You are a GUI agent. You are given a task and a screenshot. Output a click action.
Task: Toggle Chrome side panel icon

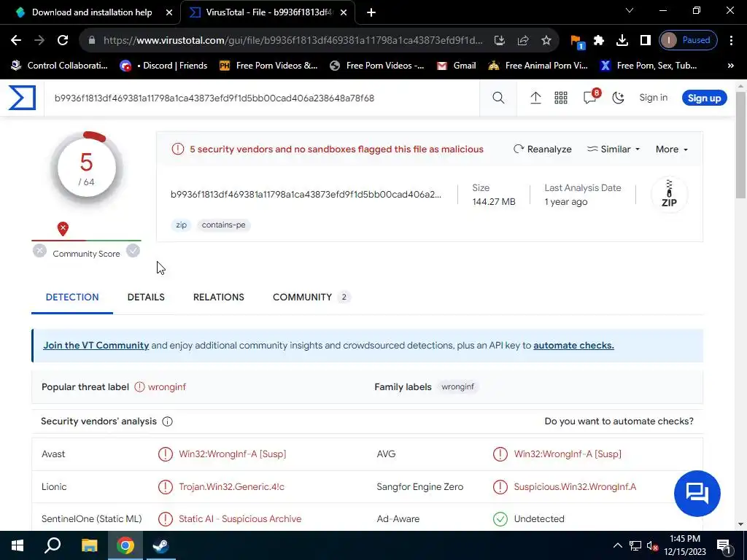pos(645,40)
